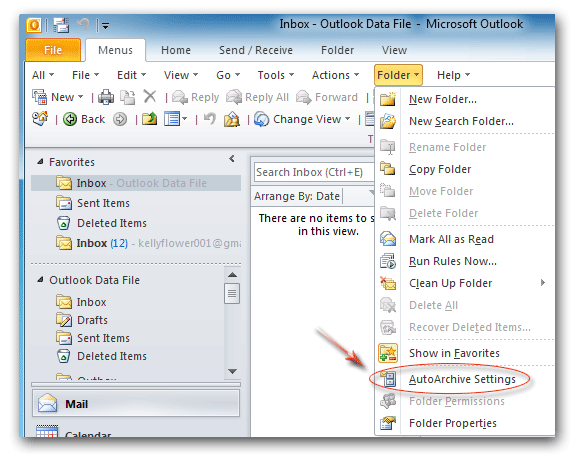574x460 pixels.
Task: Click the Send/Receive icon at left of Back
Action: (x=40, y=119)
